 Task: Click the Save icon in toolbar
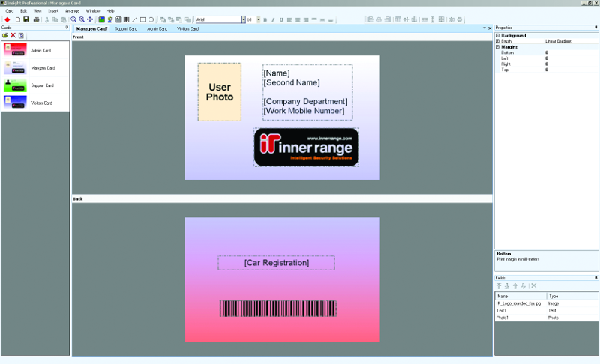tap(26, 19)
